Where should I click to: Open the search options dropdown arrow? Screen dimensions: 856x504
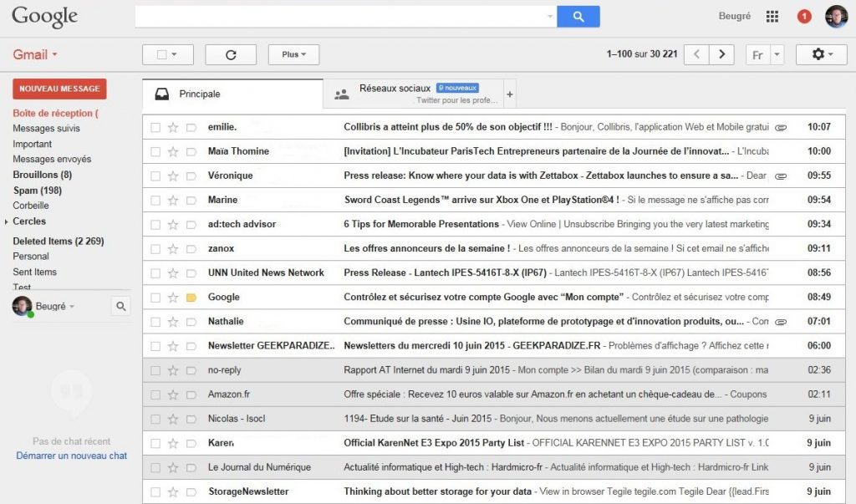[x=550, y=17]
